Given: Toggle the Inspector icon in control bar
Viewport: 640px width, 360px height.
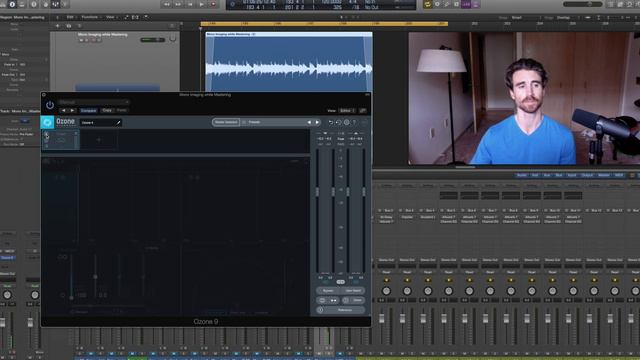Looking at the screenshot, I should [12, 4].
